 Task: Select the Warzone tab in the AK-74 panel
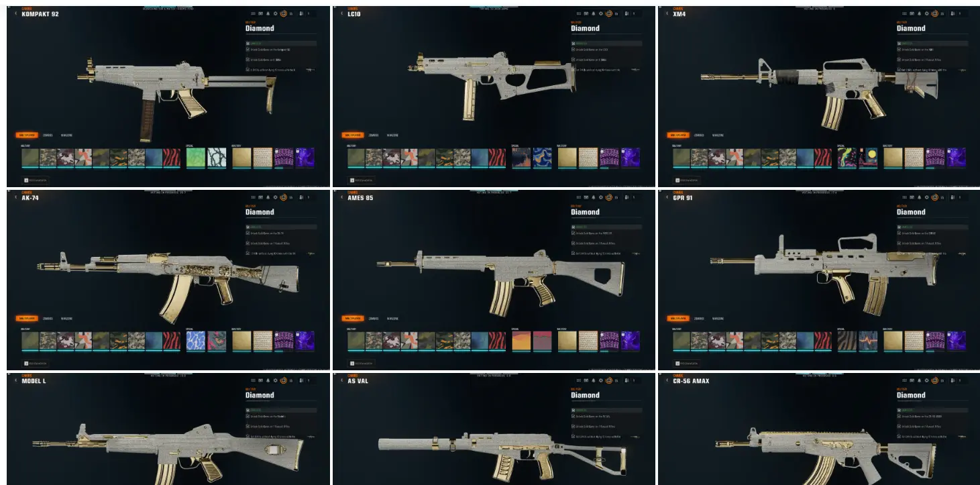point(66,319)
